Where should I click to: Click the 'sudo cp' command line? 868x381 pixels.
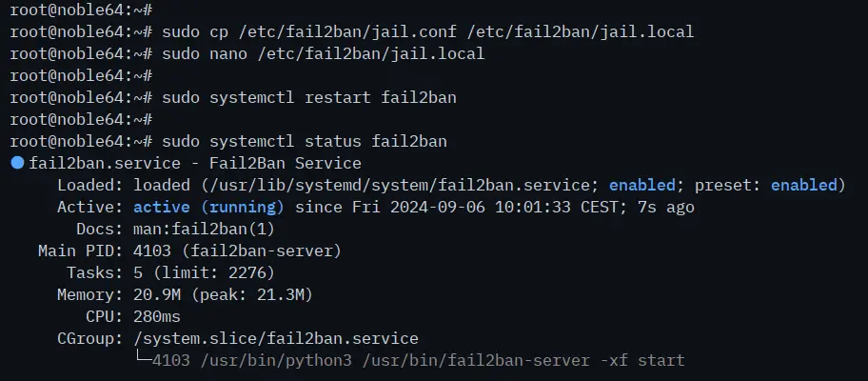428,31
